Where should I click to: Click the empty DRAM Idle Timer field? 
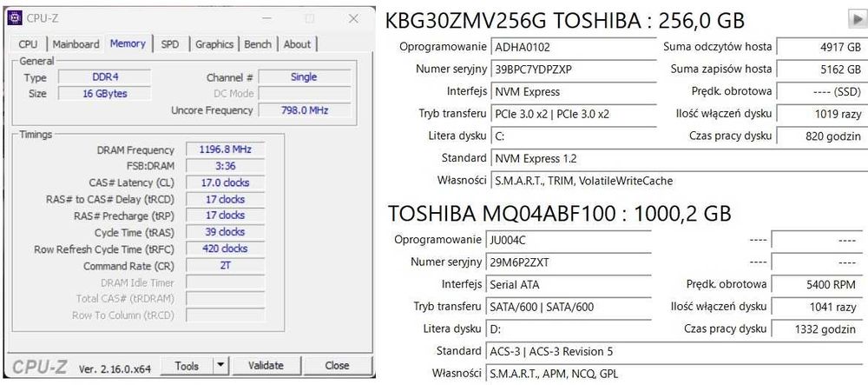pyautogui.click(x=225, y=282)
